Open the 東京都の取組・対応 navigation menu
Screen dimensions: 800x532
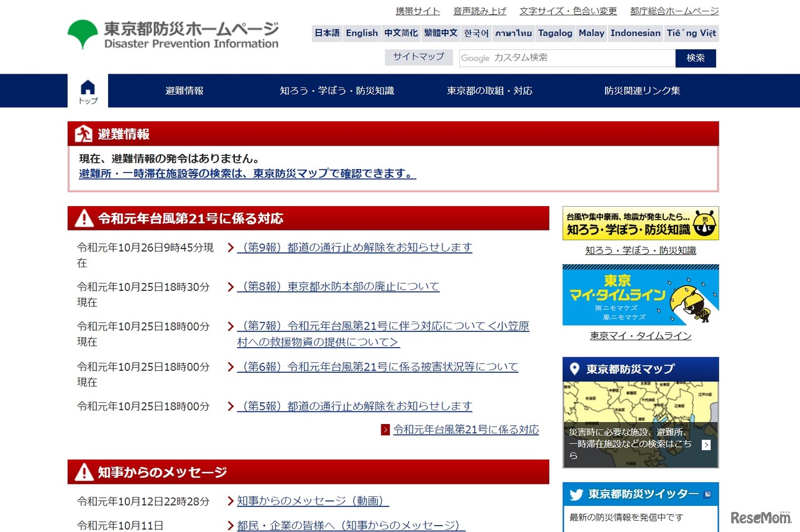[x=489, y=91]
